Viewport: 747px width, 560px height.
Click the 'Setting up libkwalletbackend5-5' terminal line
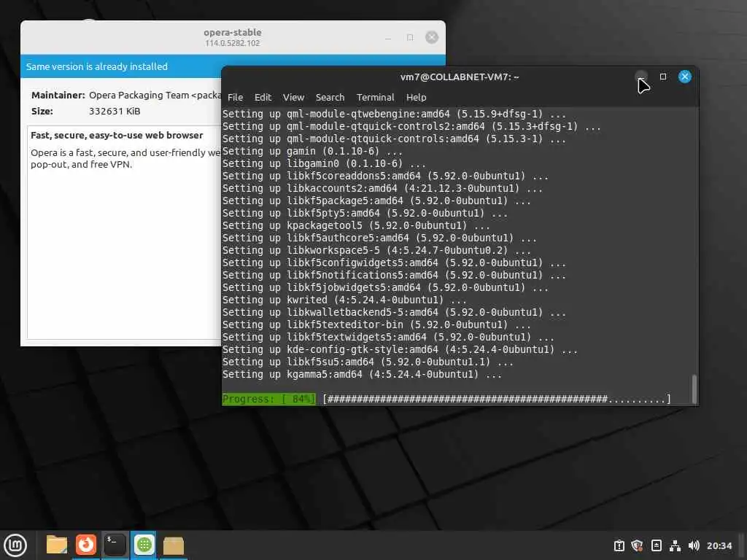click(x=394, y=312)
